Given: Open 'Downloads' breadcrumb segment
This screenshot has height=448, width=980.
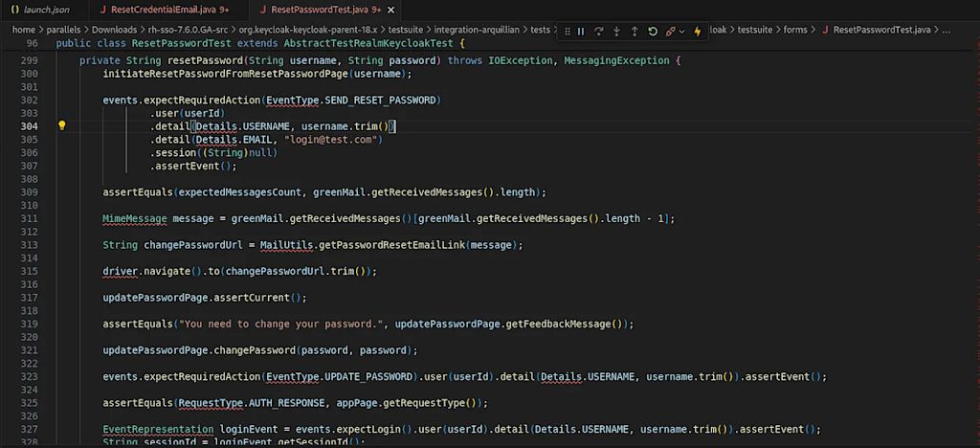Looking at the screenshot, I should coord(114,30).
